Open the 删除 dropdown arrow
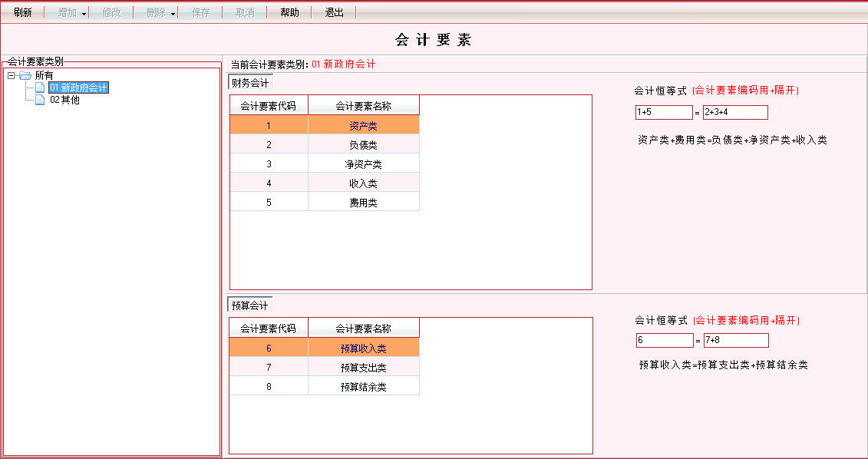Image resolution: width=868 pixels, height=459 pixels. pyautogui.click(x=173, y=14)
